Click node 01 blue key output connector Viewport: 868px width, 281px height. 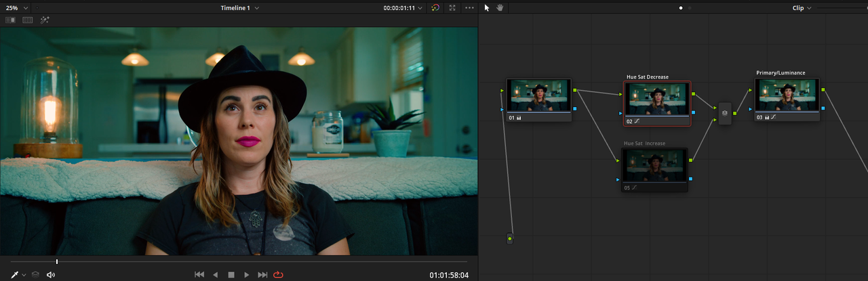point(575,108)
